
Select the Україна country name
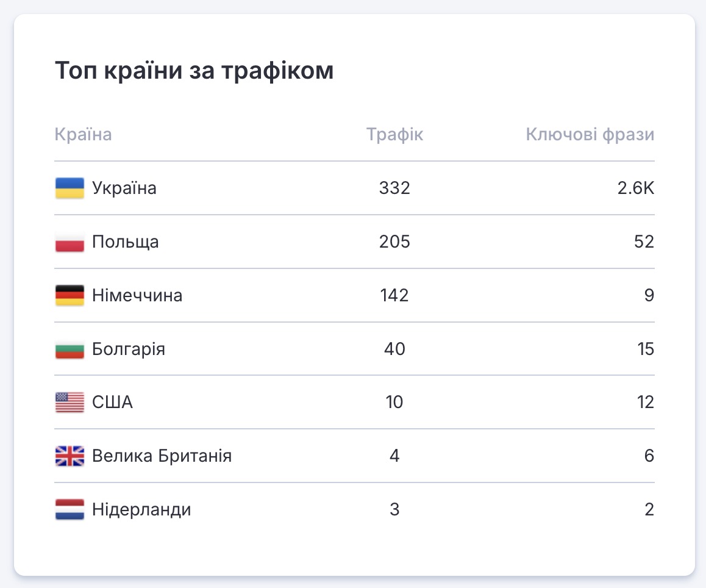(x=124, y=188)
